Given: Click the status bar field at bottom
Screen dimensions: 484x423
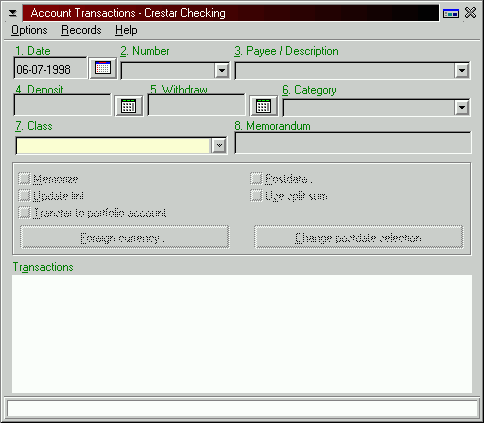Looking at the screenshot, I should 242,408.
